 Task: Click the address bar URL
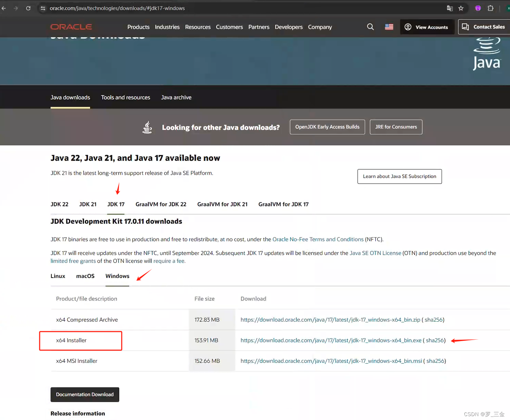tap(117, 8)
